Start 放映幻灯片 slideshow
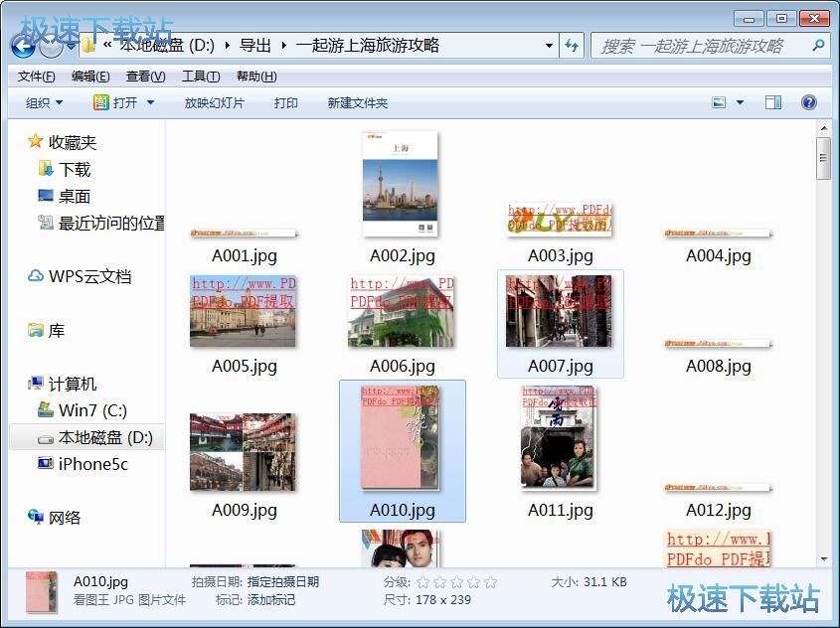The image size is (840, 628). pyautogui.click(x=215, y=102)
